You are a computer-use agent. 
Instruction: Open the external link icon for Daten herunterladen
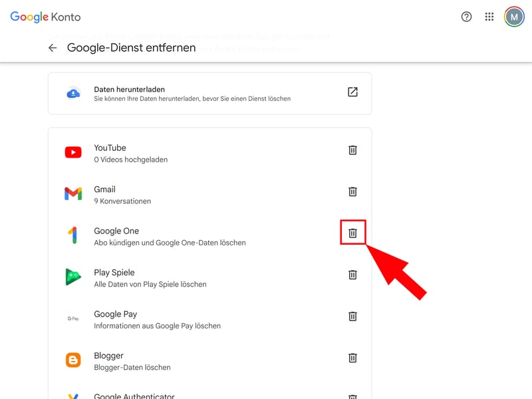coord(352,92)
